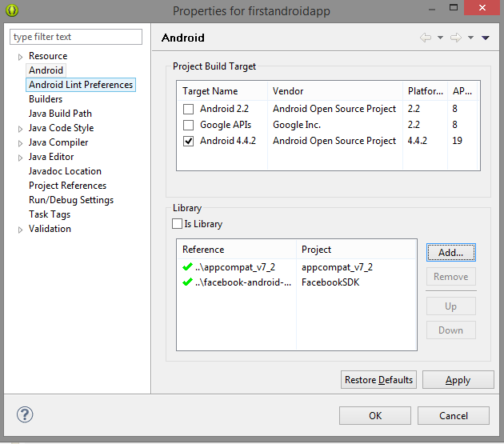Viewport: 504px width, 444px height.
Task: Select Java Build Path in tree
Action: 60,114
